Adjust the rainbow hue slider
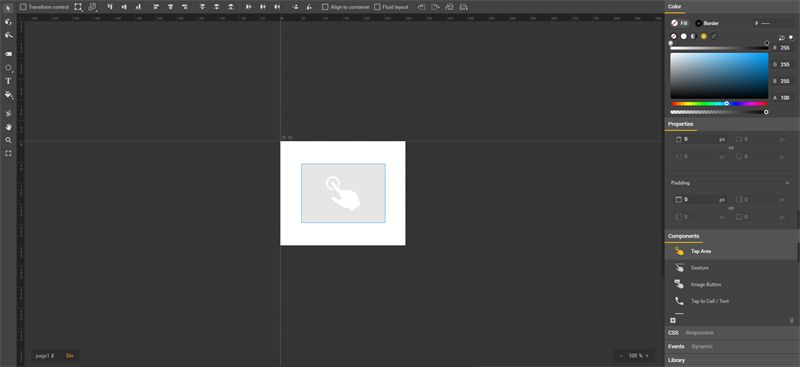This screenshot has width=800, height=367. click(x=719, y=104)
